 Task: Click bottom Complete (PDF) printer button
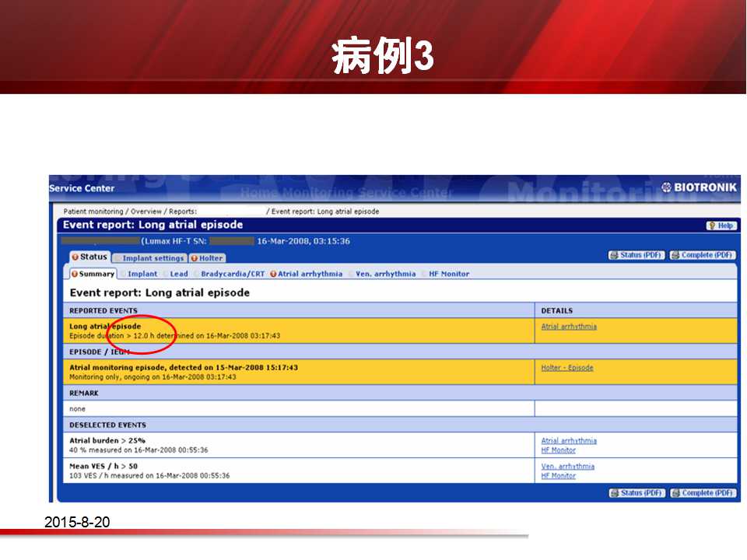[702, 493]
